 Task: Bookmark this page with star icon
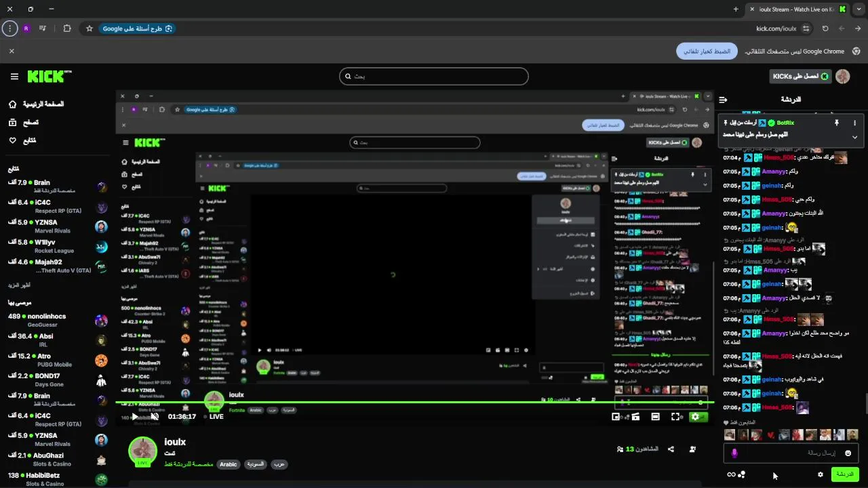point(89,28)
